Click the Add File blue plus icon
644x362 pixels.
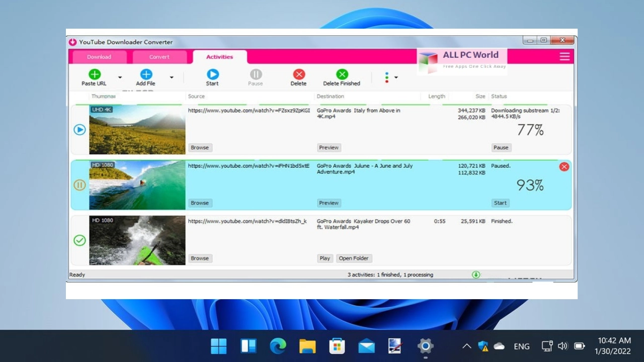[146, 74]
